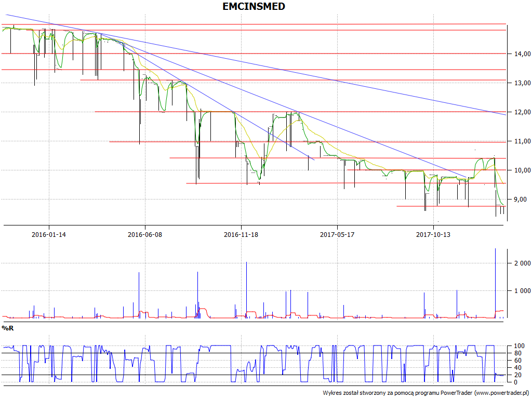
Task: Click the 20 value on %R axis
Action: tap(518, 375)
